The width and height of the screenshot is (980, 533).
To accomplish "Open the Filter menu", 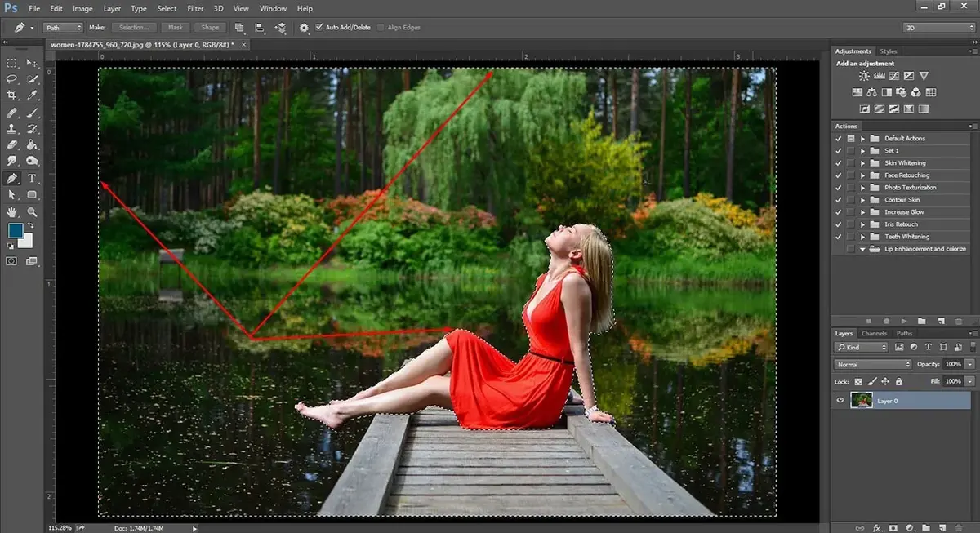I will click(195, 8).
